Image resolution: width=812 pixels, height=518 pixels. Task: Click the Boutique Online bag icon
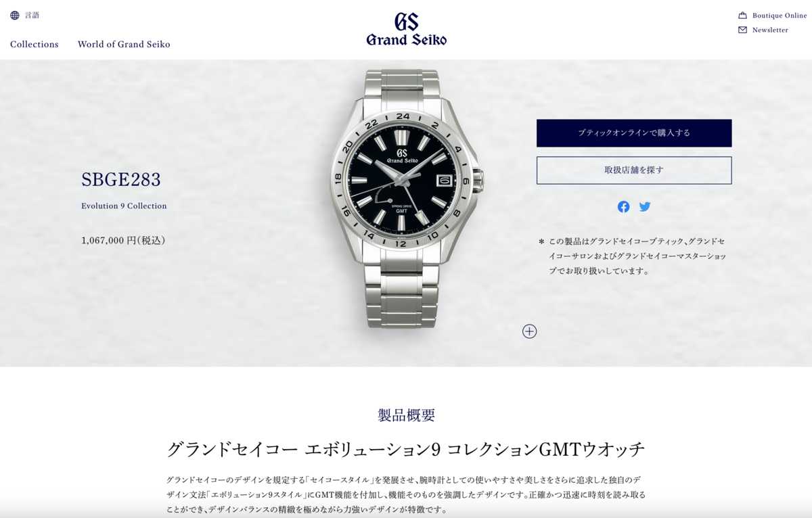click(x=742, y=16)
